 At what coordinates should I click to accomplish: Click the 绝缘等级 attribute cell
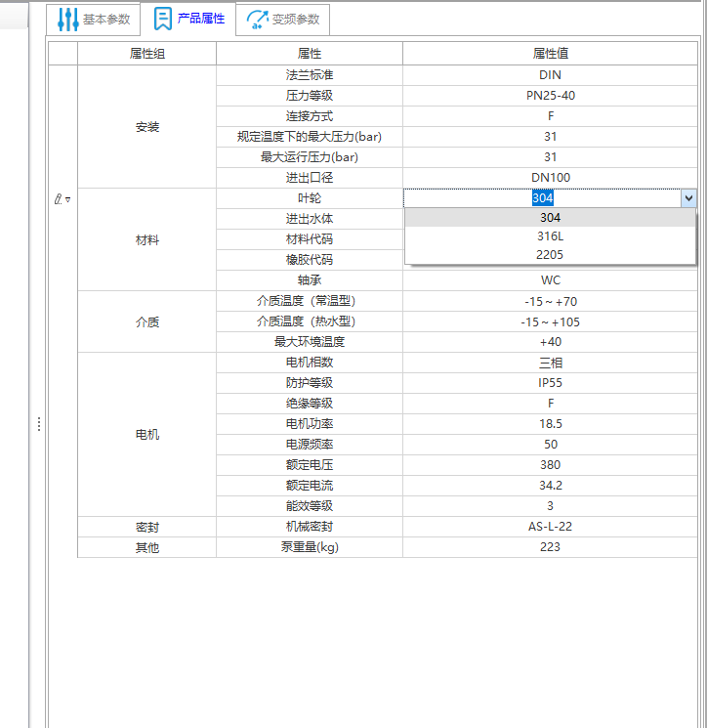(x=310, y=403)
